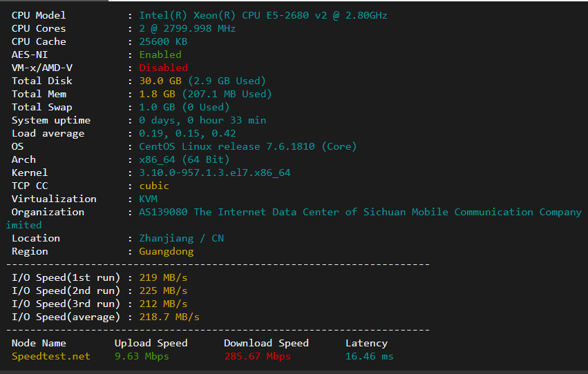
Task: Click the 1st run I/O speed 219 MB/s
Action: (x=163, y=277)
